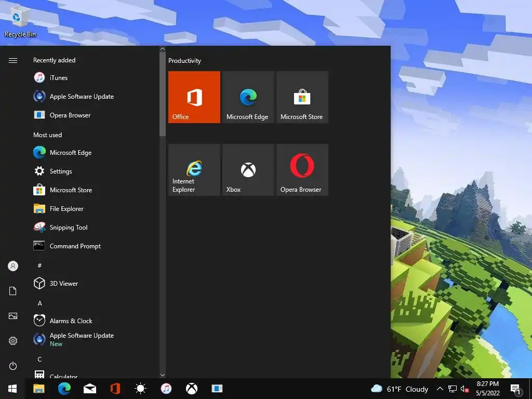
Task: Expand Start menu hamburger navigation
Action: point(13,60)
